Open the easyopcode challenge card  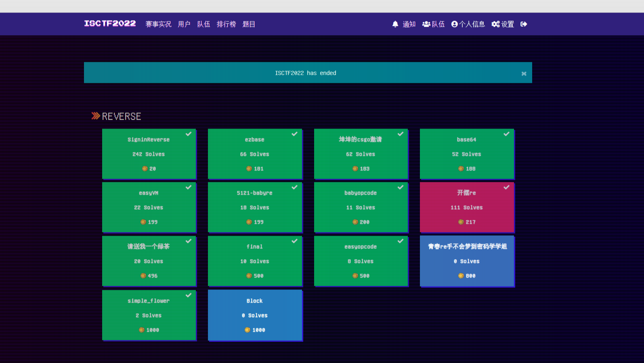point(361,261)
